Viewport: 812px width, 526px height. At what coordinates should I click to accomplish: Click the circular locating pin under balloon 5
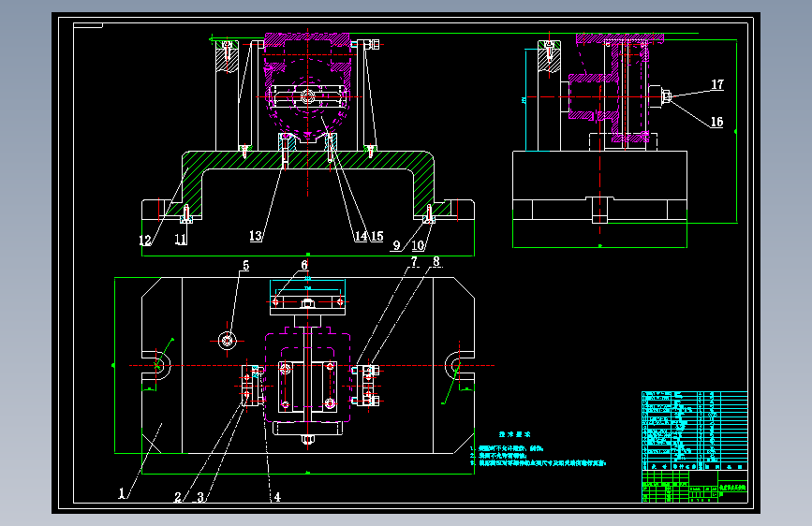pos(228,341)
